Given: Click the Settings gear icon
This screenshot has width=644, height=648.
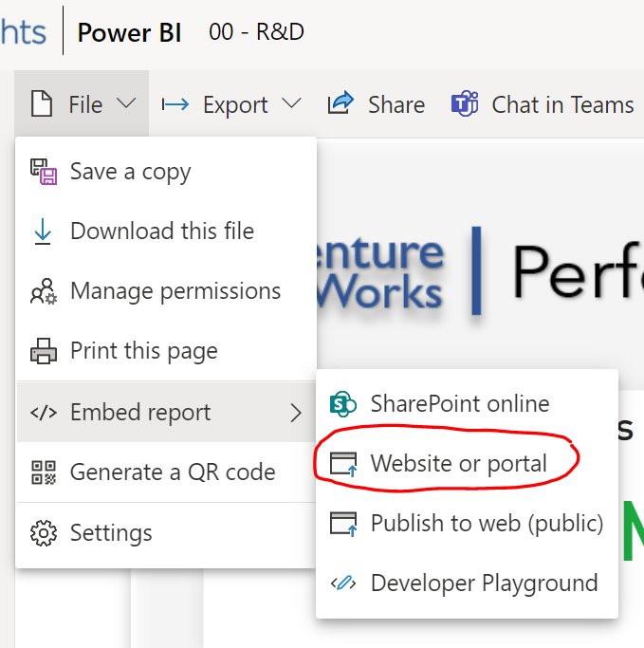Looking at the screenshot, I should pyautogui.click(x=44, y=533).
